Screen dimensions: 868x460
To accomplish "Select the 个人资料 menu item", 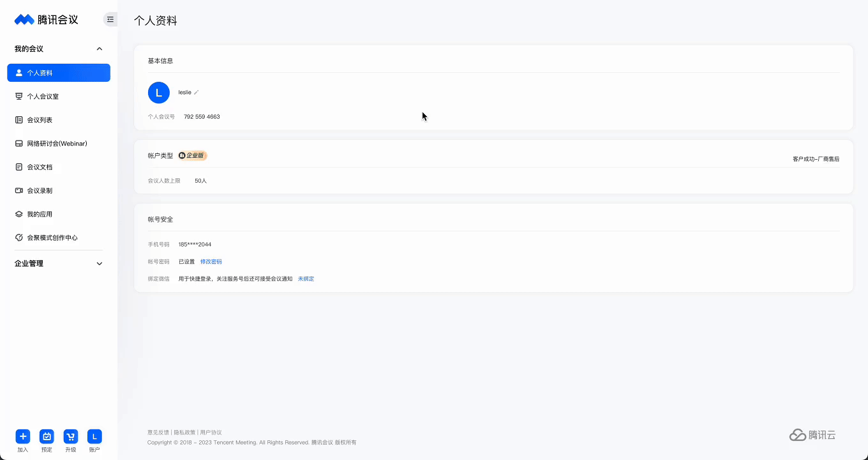I will pyautogui.click(x=59, y=73).
